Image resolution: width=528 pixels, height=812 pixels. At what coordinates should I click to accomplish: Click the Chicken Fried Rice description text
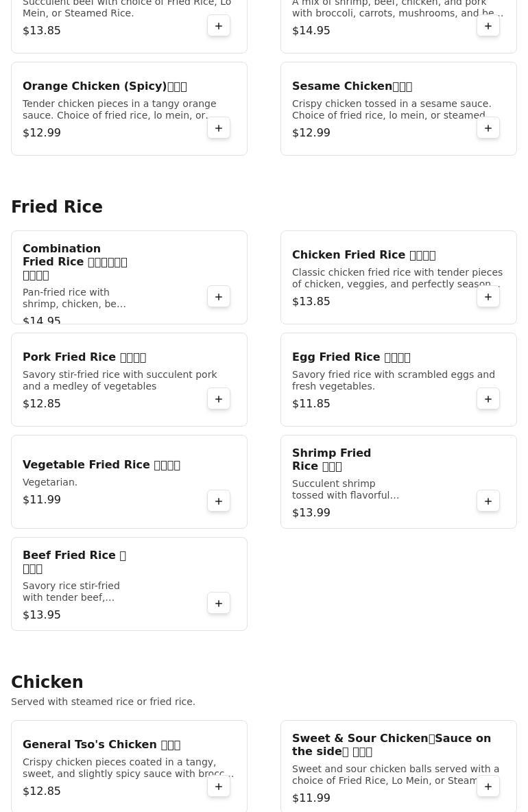[x=397, y=278]
